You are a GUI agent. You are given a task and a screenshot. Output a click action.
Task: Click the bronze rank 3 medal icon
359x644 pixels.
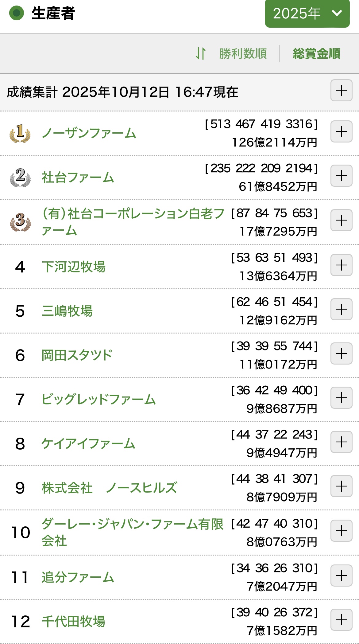pyautogui.click(x=20, y=222)
